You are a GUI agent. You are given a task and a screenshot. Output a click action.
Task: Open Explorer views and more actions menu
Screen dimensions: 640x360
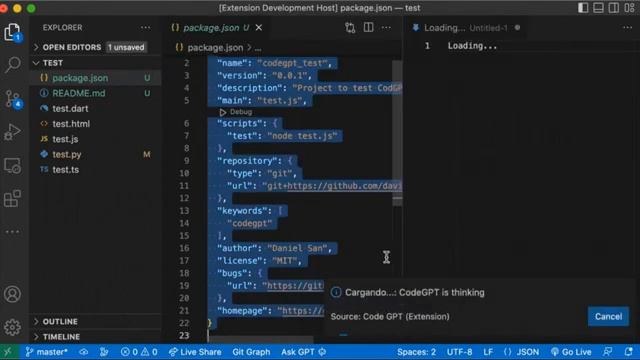[145, 27]
